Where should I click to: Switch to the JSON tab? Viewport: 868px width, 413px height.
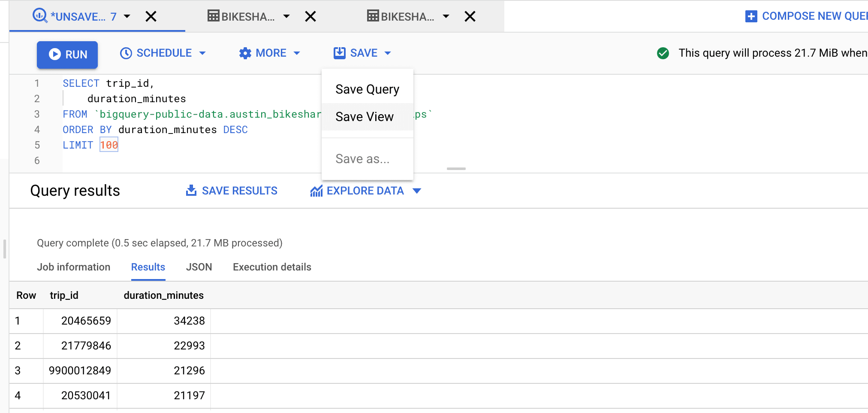(199, 267)
